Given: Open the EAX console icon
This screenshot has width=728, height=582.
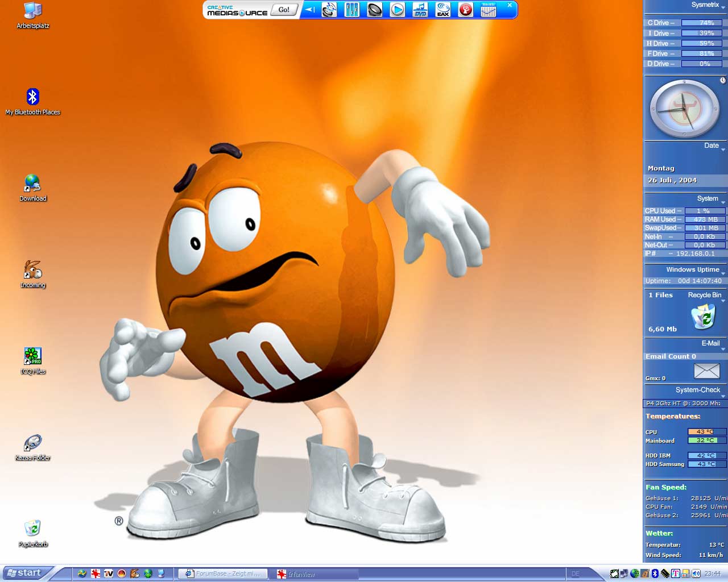Looking at the screenshot, I should pyautogui.click(x=443, y=10).
